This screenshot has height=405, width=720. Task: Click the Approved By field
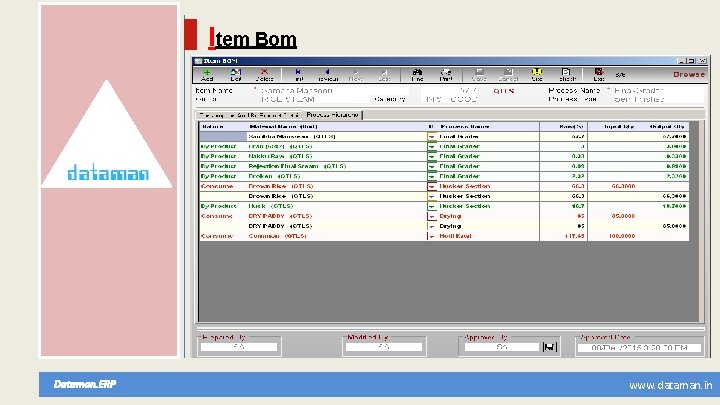tap(502, 347)
